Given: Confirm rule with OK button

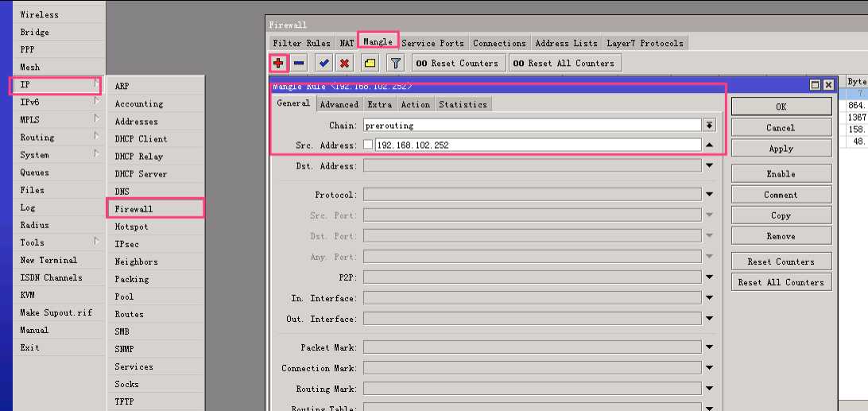Looking at the screenshot, I should [x=781, y=107].
